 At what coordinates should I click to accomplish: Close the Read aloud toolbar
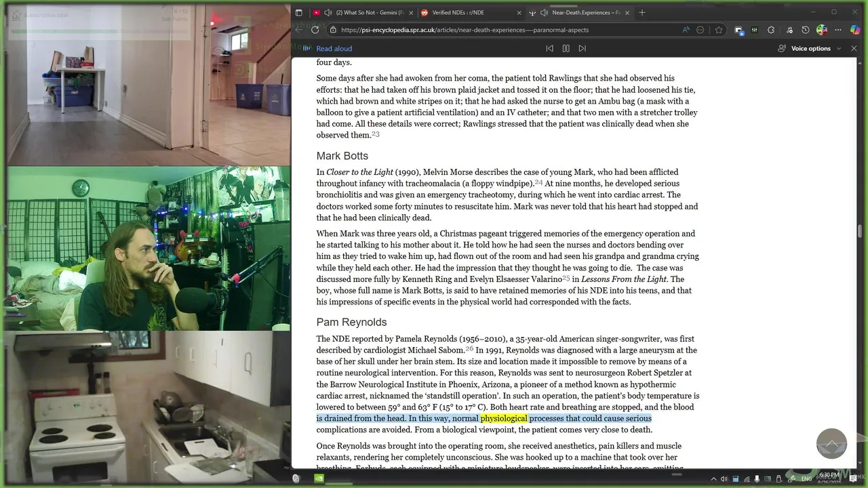pos(852,49)
